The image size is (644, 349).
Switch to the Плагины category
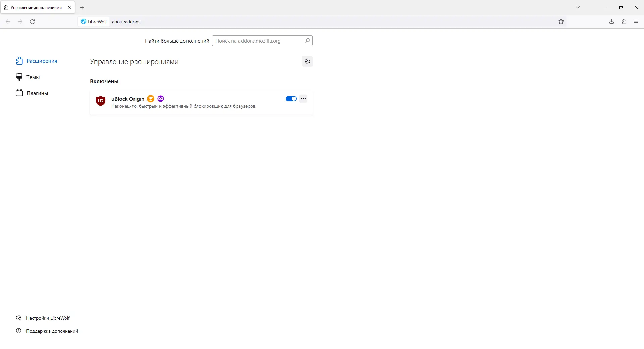pos(37,93)
